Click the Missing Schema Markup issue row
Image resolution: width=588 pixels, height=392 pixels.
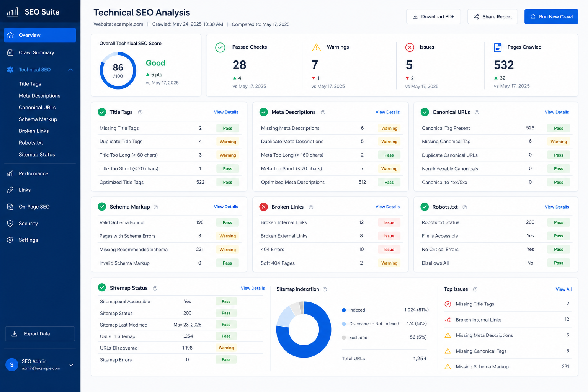click(507, 367)
